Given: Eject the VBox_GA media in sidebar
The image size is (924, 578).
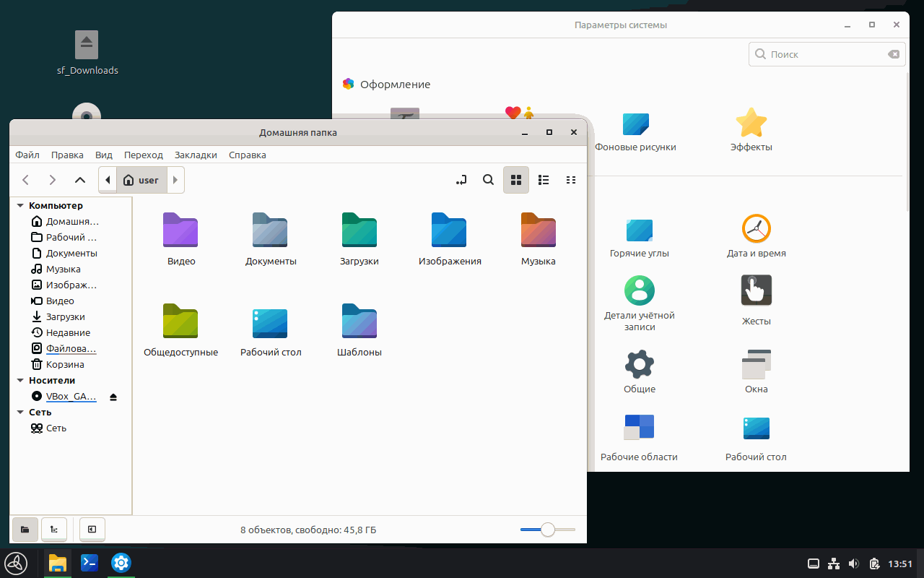Looking at the screenshot, I should coord(113,397).
